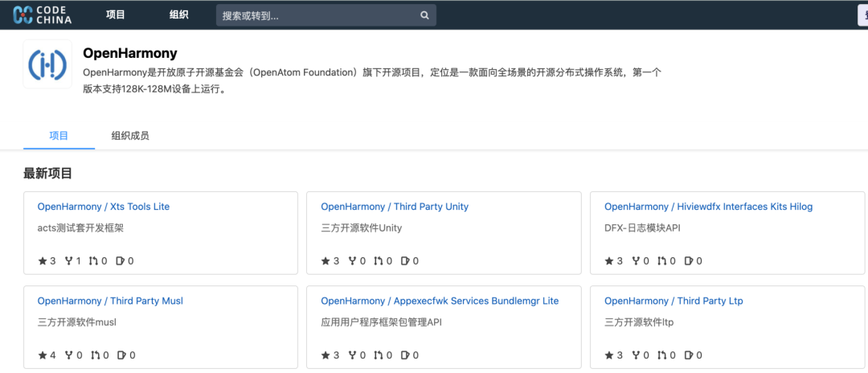Click the Code China logo
This screenshot has height=373, width=868.
42,15
